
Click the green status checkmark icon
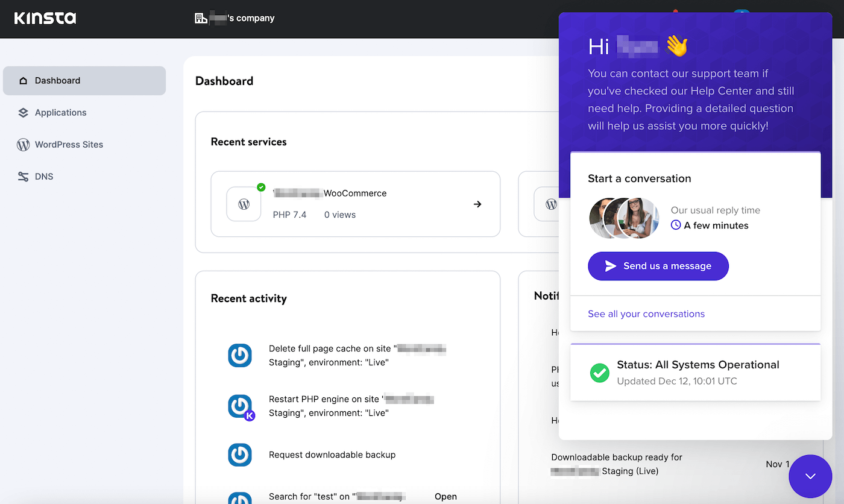(x=599, y=373)
